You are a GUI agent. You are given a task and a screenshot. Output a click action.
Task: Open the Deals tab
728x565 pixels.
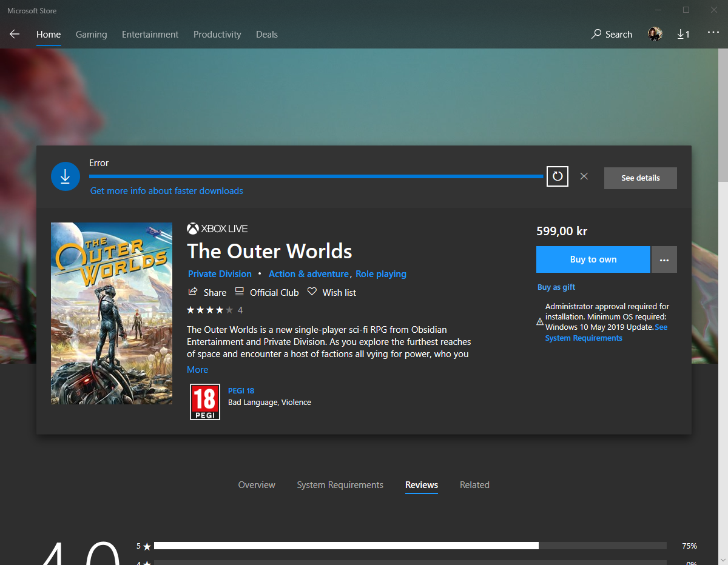[267, 35]
